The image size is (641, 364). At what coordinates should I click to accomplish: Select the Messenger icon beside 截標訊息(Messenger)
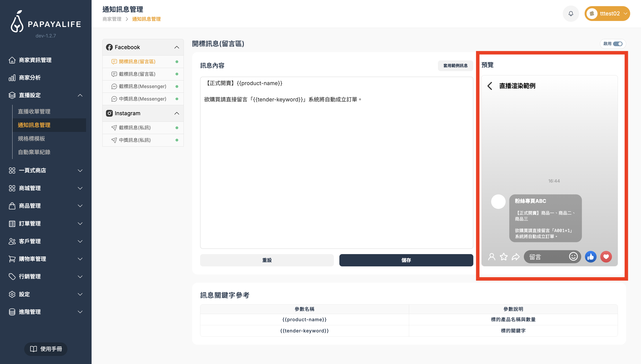click(x=114, y=86)
